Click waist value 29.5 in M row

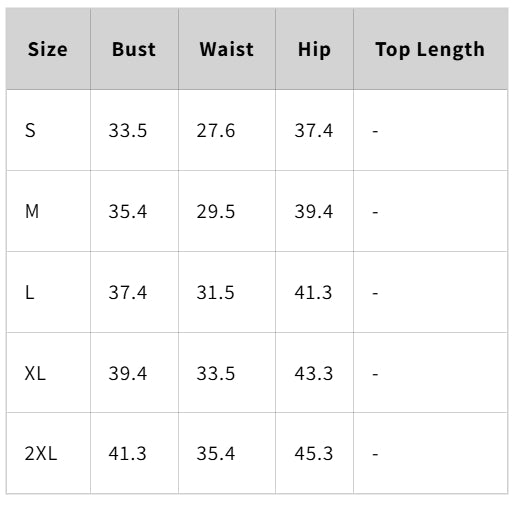(x=216, y=211)
